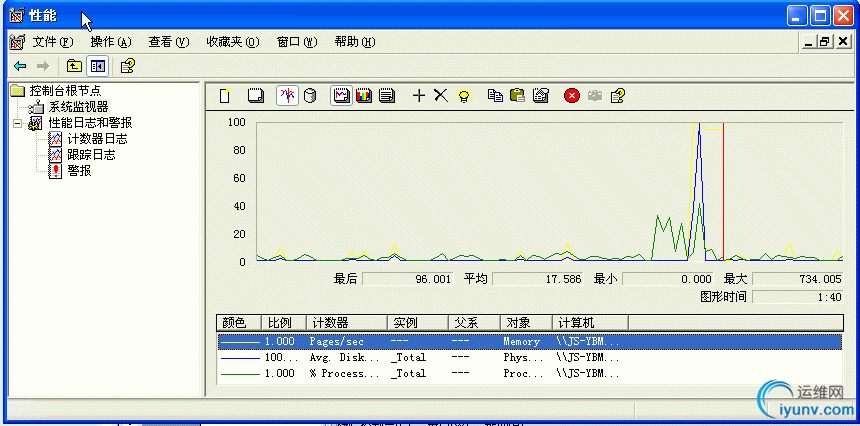Click the Paste Counter List icon

pos(517,96)
